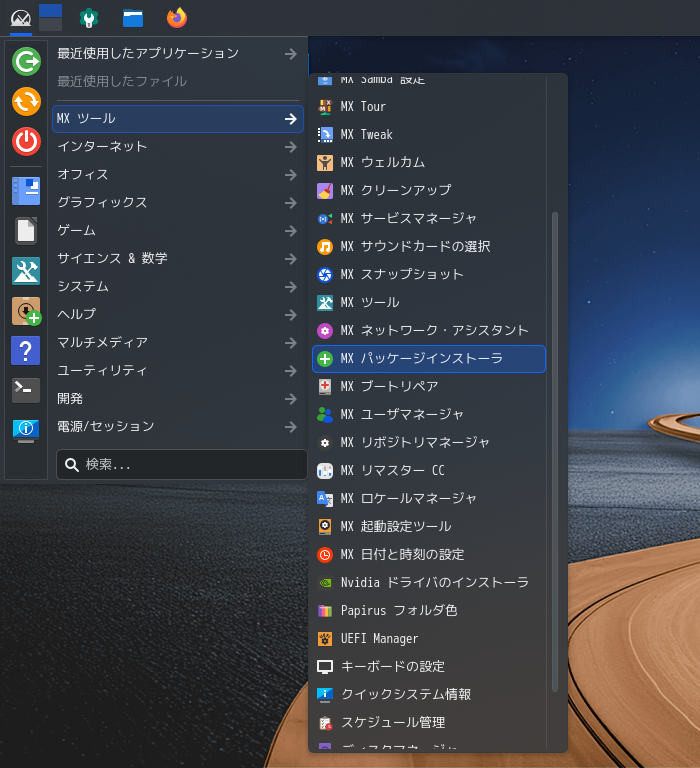Click the Papirus フォルダ色 icon

click(x=325, y=611)
